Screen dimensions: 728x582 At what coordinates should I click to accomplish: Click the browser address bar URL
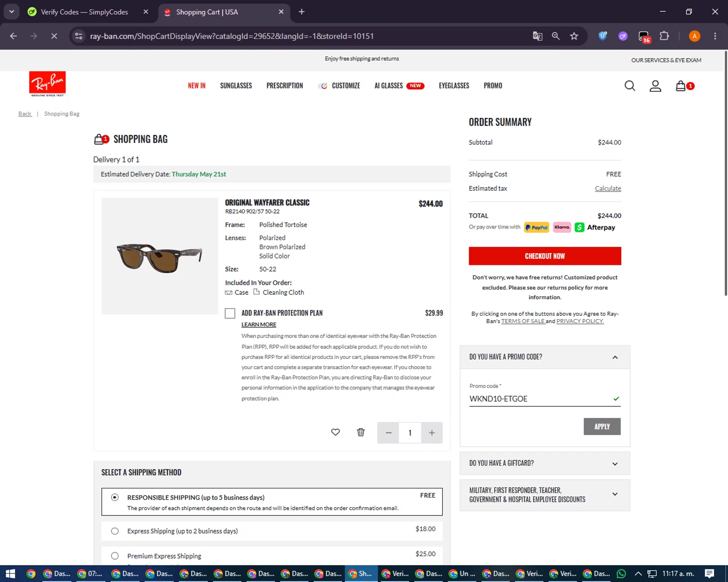(232, 36)
